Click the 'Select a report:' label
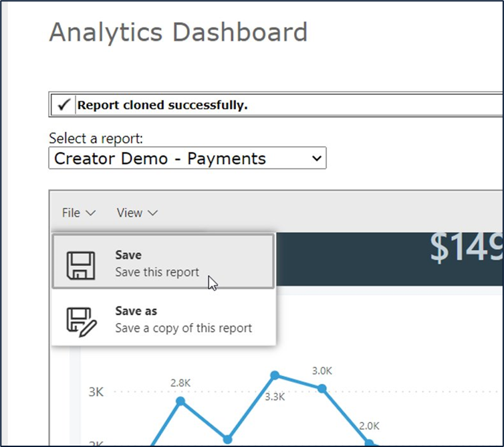Image resolution: width=504 pixels, height=447 pixels. [96, 139]
